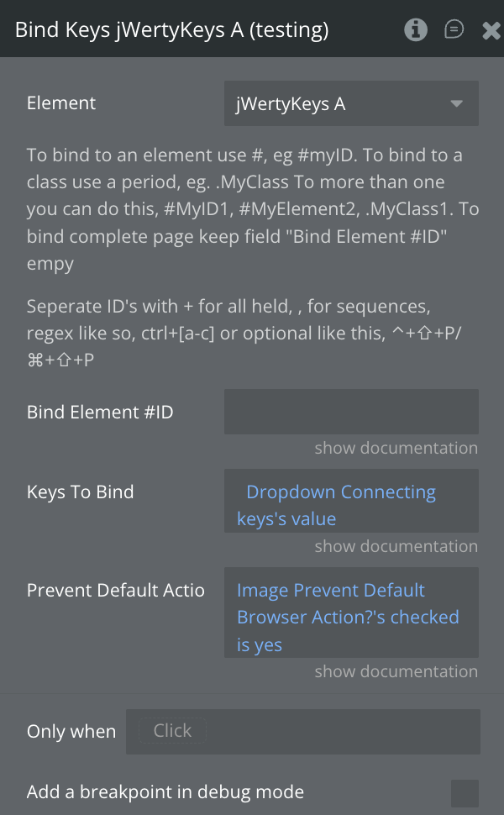Show documentation for Bind Element #ID
504x815 pixels.
click(x=396, y=448)
